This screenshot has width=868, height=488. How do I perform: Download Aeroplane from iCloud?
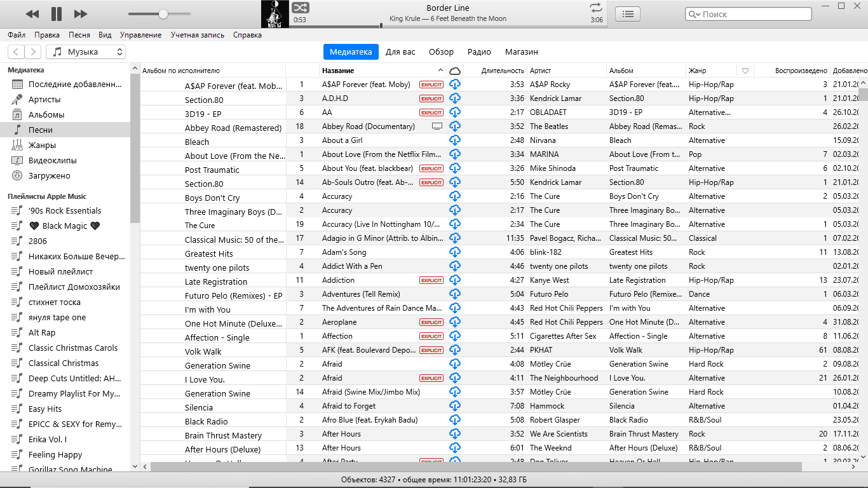point(455,322)
